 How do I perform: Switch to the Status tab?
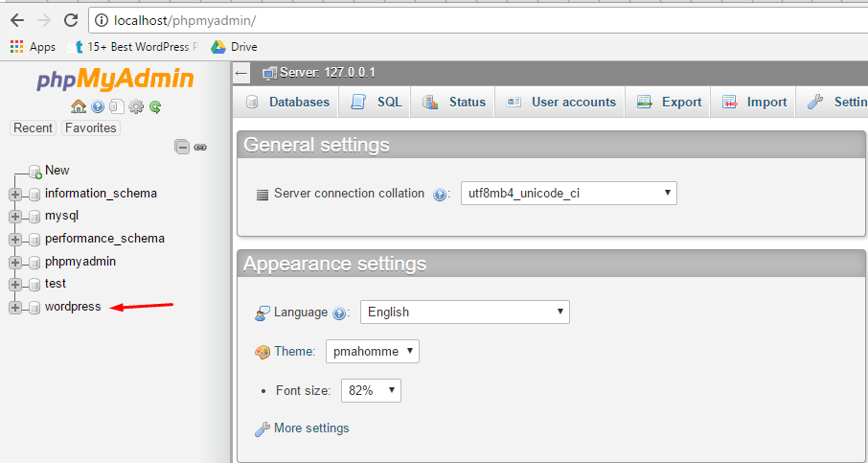[453, 102]
